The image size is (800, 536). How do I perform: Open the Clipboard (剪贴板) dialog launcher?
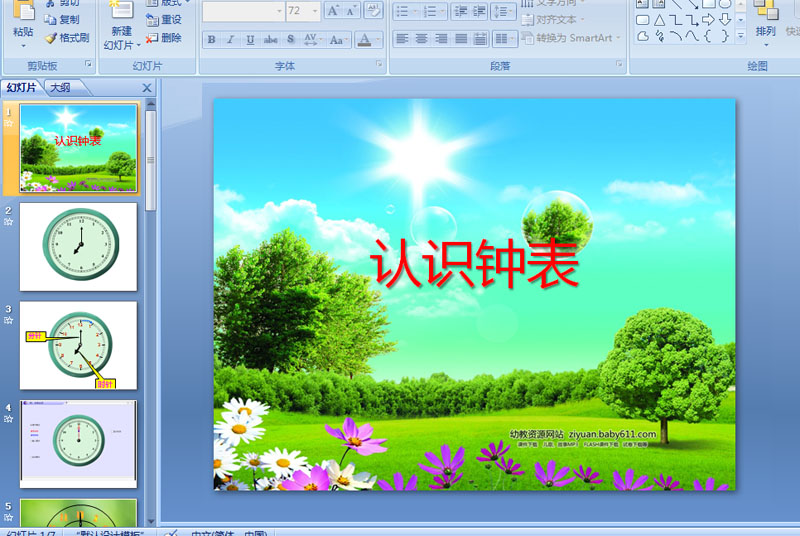point(88,64)
